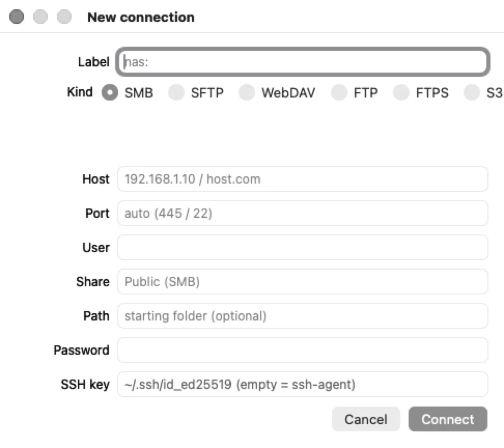Select the WebDAV radio option
504x448 pixels.
(x=246, y=93)
